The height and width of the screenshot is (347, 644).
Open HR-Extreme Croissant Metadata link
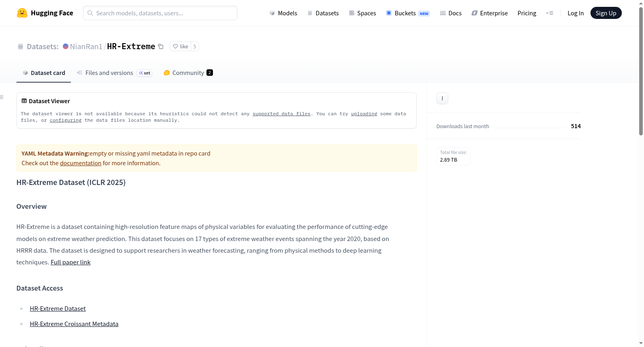[x=74, y=324]
